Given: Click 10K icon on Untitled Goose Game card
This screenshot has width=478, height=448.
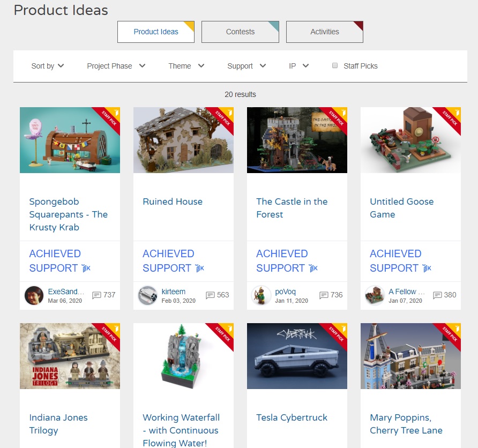Looking at the screenshot, I should [x=427, y=268].
